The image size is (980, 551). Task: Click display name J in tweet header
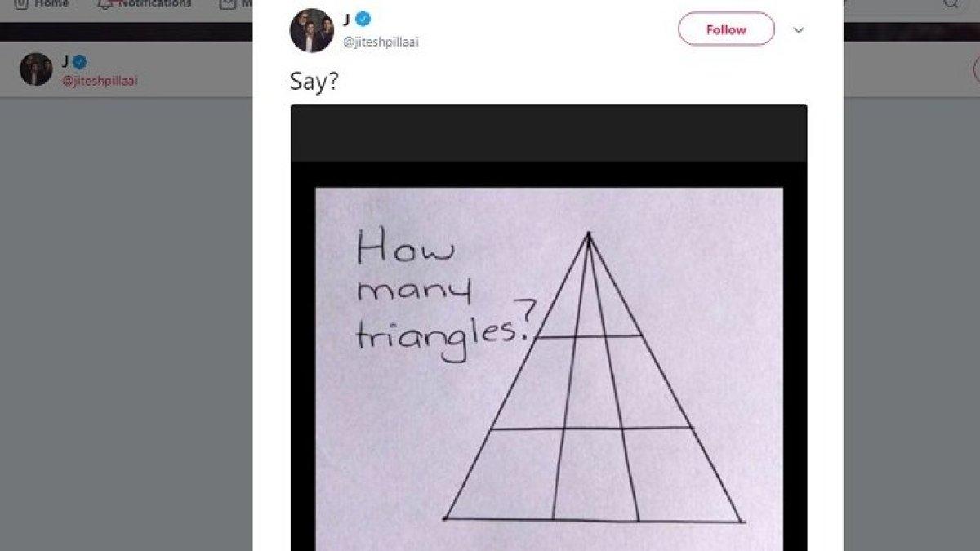coord(347,19)
